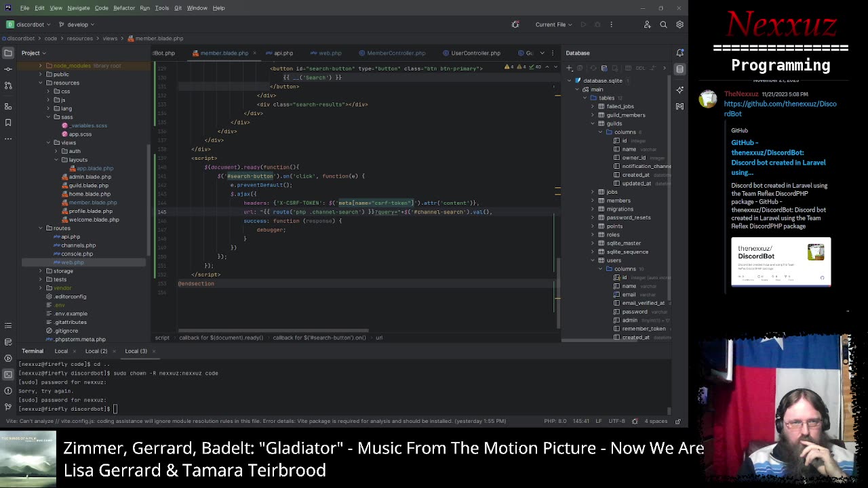Click the DiscordBot repository preview thumbnail

[781, 262]
